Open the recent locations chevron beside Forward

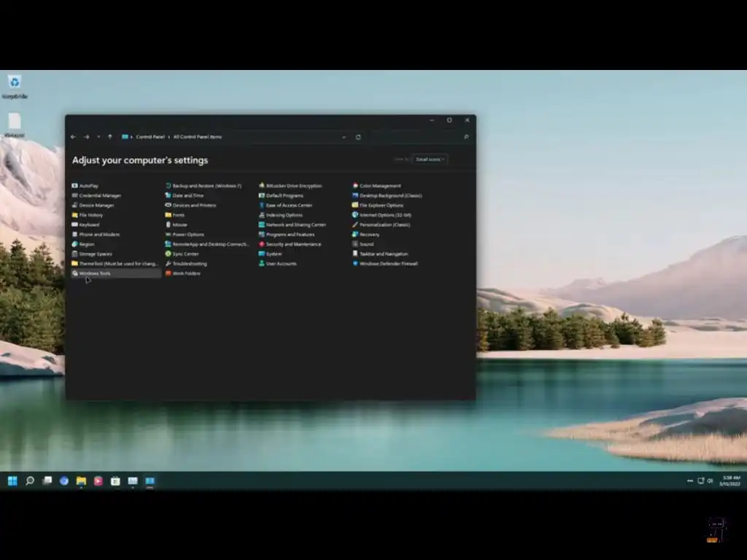(x=98, y=136)
